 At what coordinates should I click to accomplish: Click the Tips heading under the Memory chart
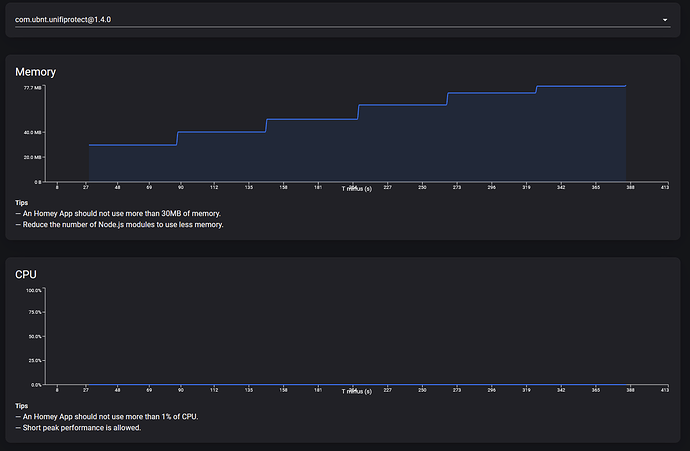point(22,203)
